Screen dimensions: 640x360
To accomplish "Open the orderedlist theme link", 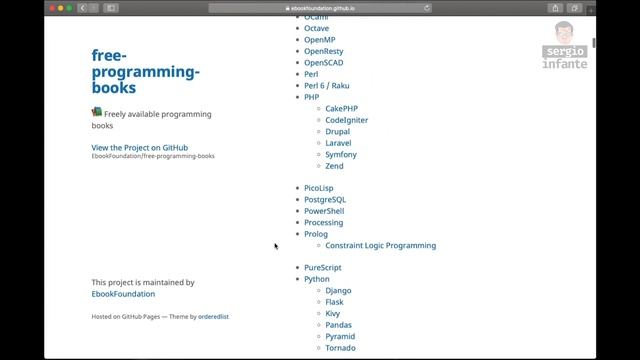I will (213, 317).
